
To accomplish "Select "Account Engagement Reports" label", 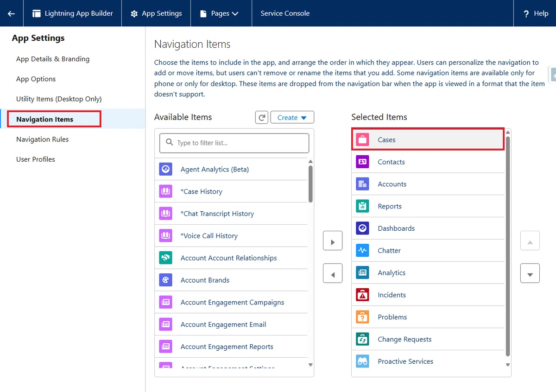I will pos(227,347).
